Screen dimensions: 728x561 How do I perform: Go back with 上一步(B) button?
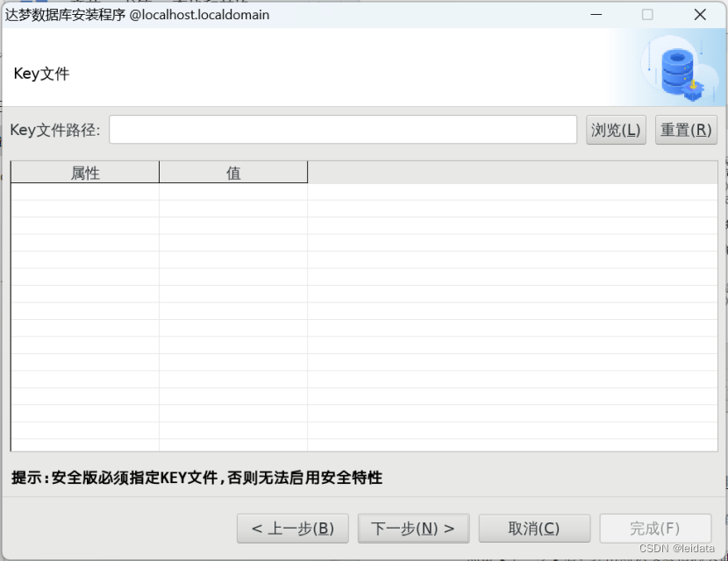pyautogui.click(x=292, y=528)
